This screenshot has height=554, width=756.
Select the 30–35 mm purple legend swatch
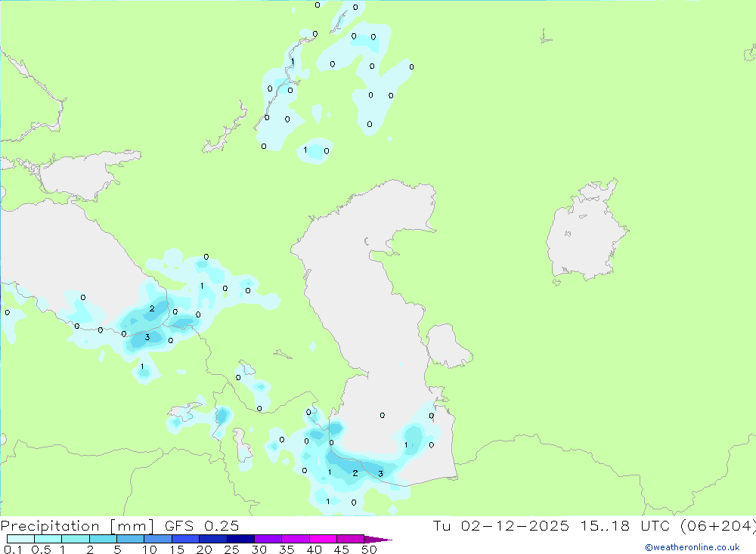pos(268,539)
